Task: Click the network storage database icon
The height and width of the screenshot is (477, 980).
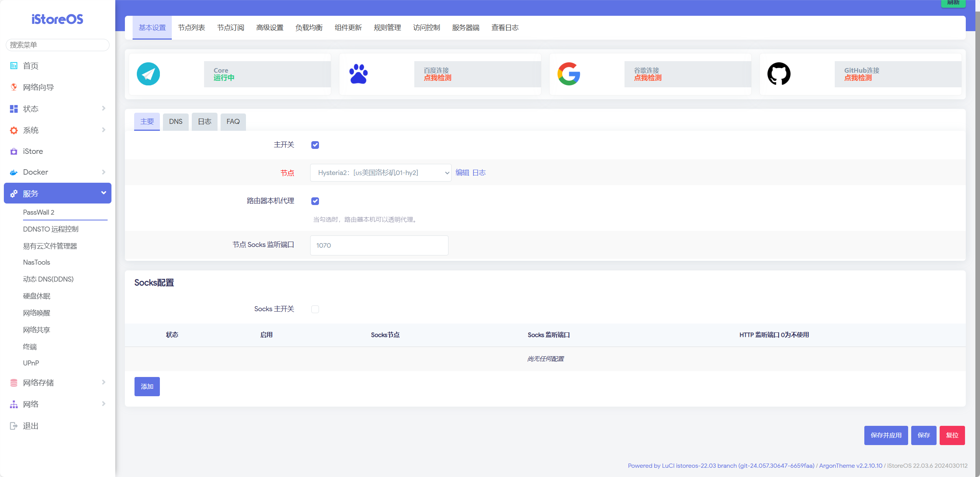Action: click(x=14, y=383)
